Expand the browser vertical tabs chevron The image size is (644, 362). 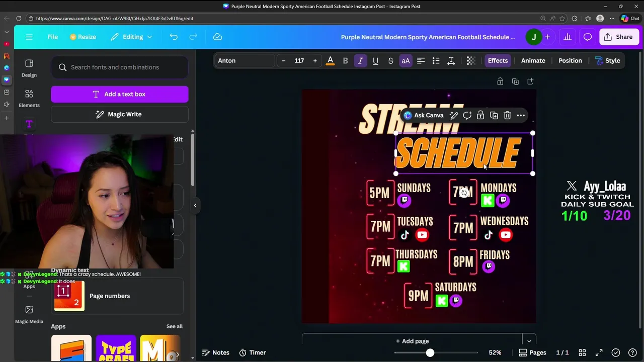[x=6, y=31]
